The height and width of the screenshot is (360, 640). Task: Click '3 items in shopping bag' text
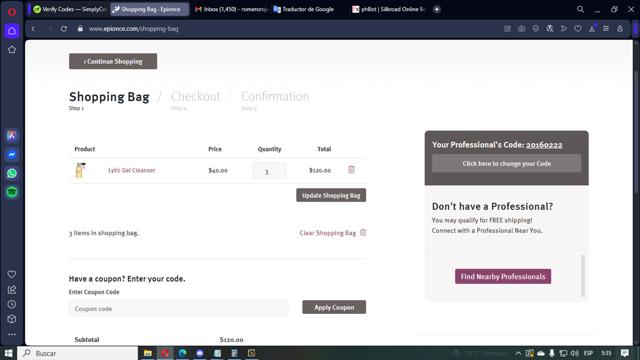coord(104,233)
